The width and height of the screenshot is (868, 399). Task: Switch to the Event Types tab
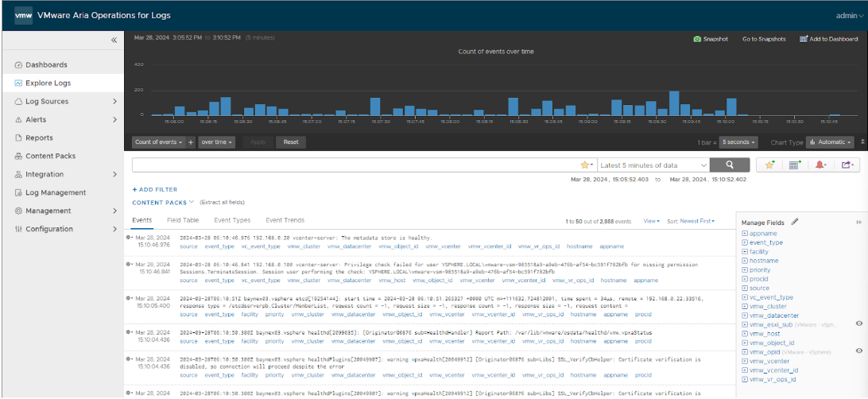pos(232,220)
